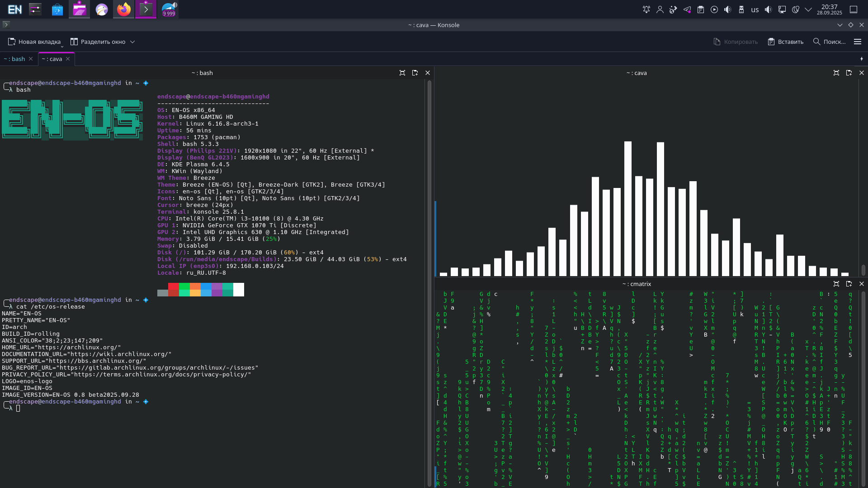Viewport: 868px width, 488px height.
Task: Mute audio via the speaker tray icon
Action: coord(768,9)
